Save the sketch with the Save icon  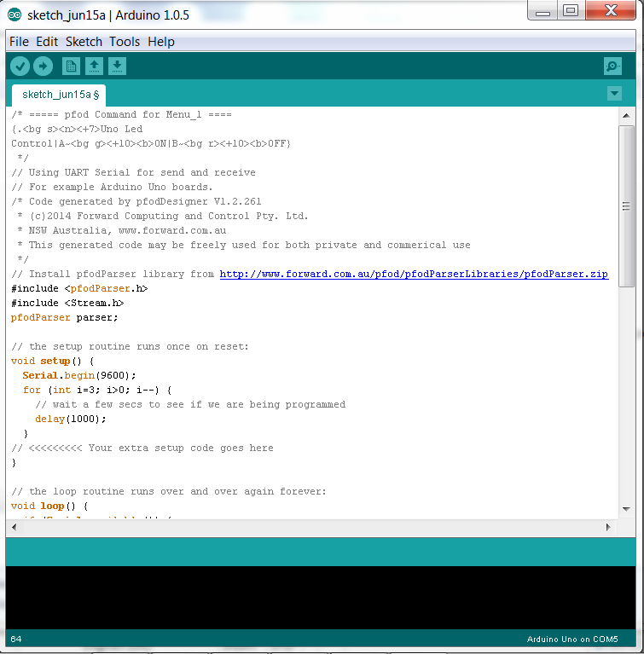coord(117,67)
